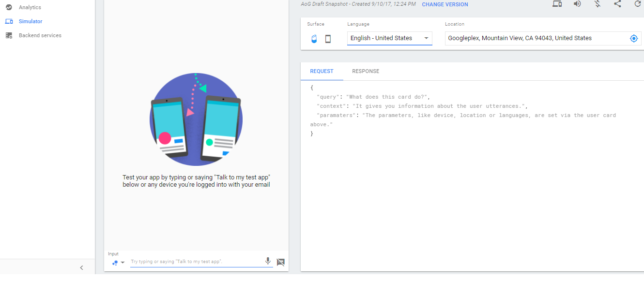Open the Simulator page
Screen dimensions: 644x295
31,21
